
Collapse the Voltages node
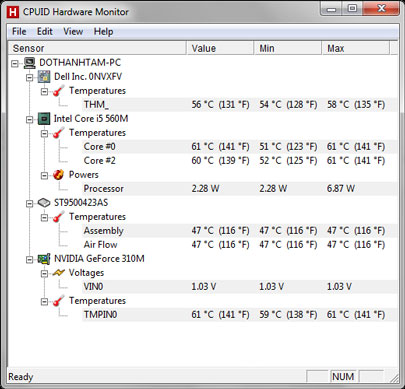(44, 273)
